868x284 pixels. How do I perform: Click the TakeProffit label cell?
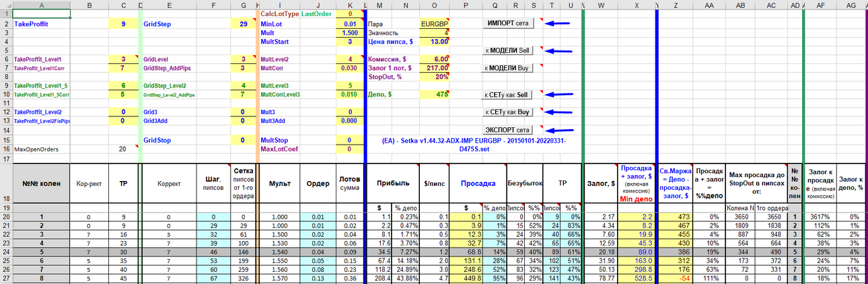41,24
